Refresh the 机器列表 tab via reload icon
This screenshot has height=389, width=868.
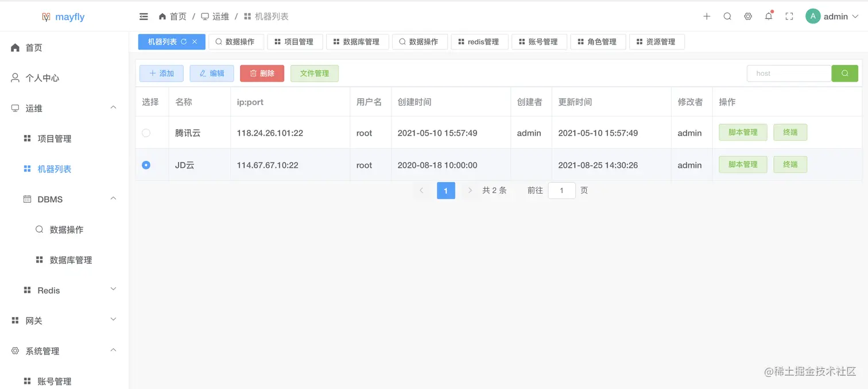(184, 41)
